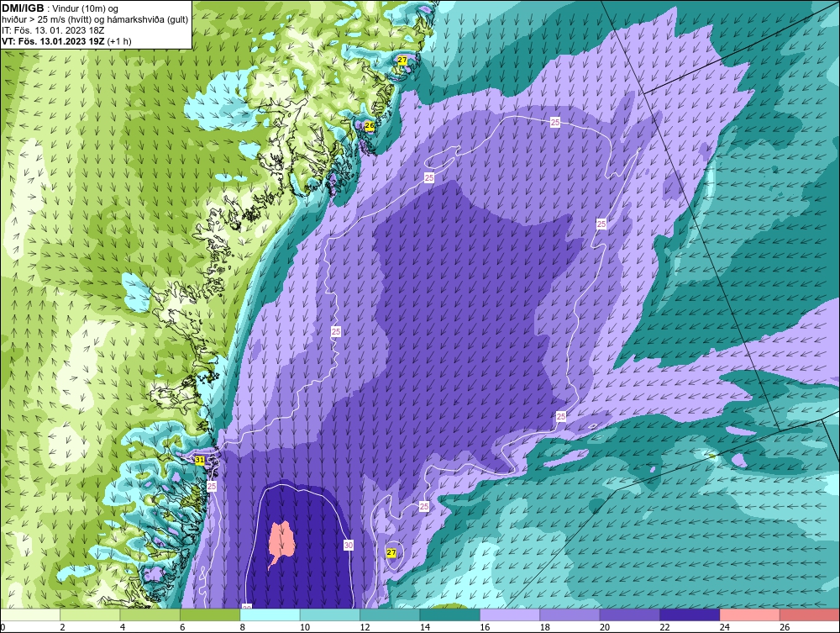
Task: Click the scale label '12'
Action: point(365,628)
